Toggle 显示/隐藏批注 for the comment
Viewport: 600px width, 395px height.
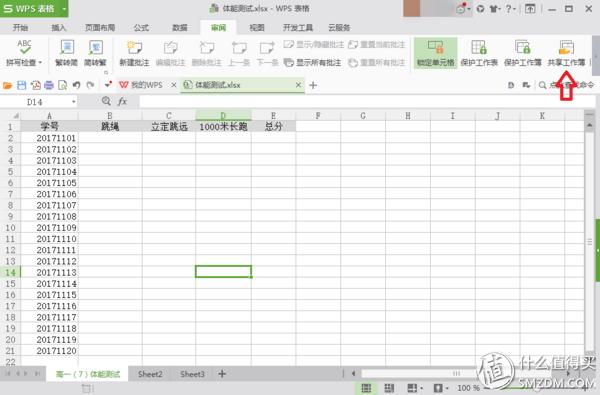pos(314,44)
